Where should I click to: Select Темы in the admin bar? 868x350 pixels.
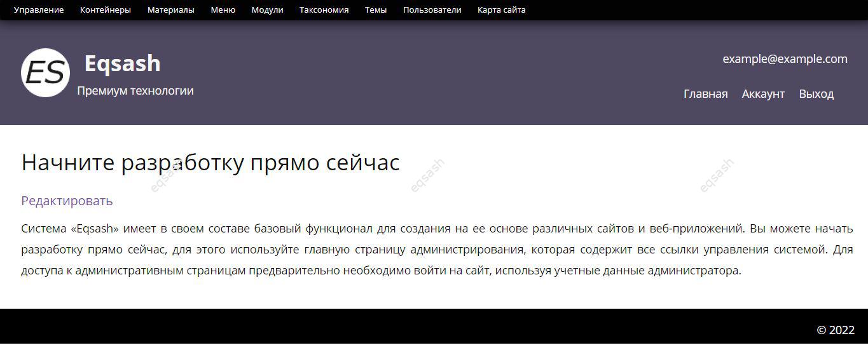(x=376, y=10)
